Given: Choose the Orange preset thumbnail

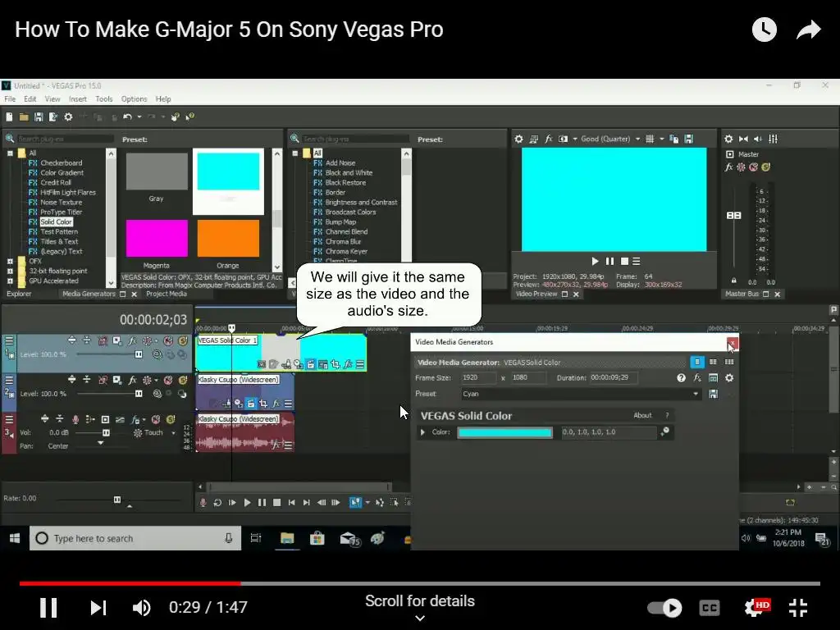Looking at the screenshot, I should [228, 239].
